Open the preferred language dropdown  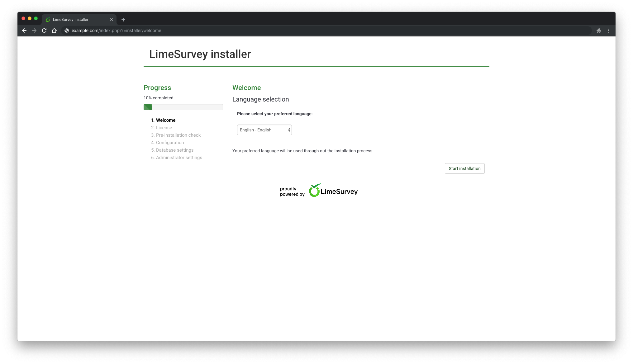pos(264,130)
